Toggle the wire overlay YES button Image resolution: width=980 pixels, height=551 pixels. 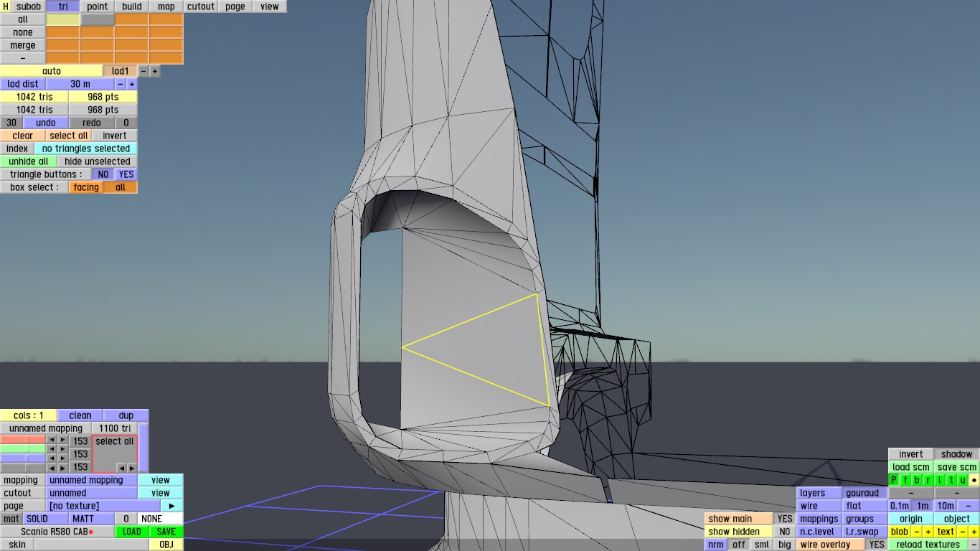[x=877, y=545]
